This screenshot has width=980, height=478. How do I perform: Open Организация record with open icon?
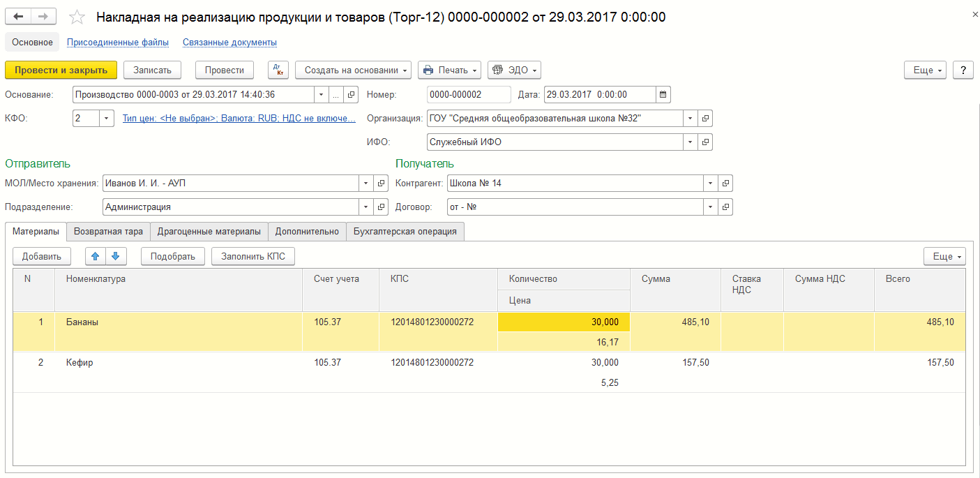point(705,118)
